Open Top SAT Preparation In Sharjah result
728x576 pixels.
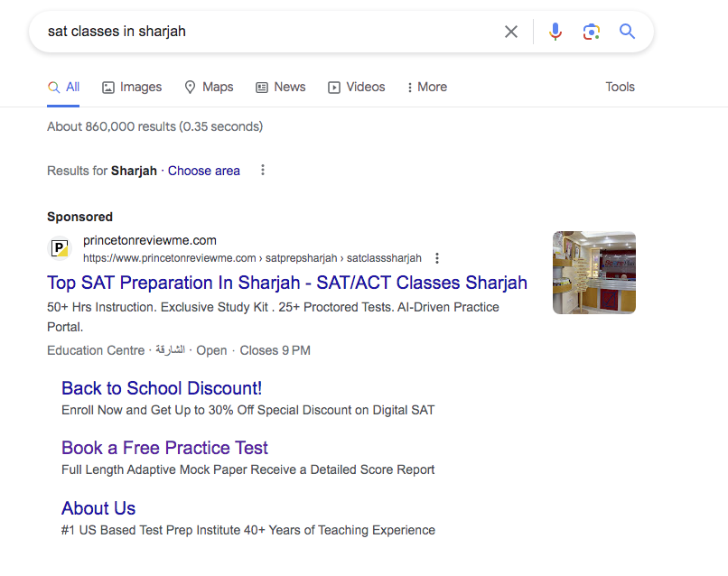tap(287, 283)
